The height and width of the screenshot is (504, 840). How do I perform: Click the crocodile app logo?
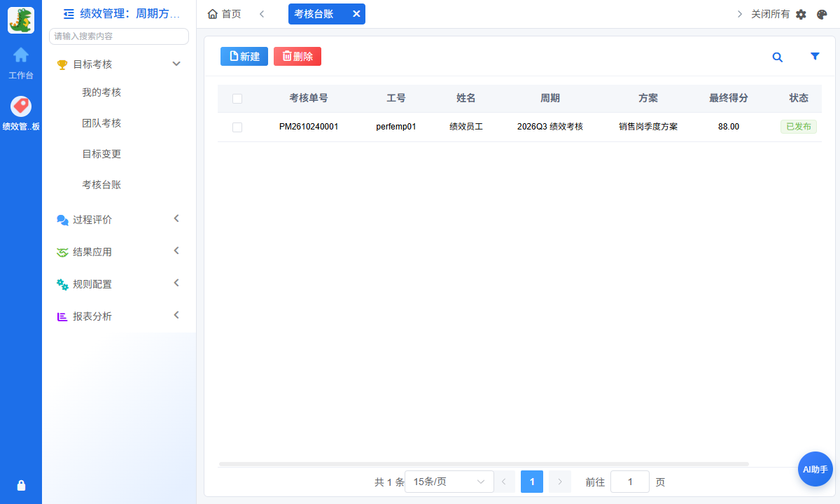coord(21,20)
